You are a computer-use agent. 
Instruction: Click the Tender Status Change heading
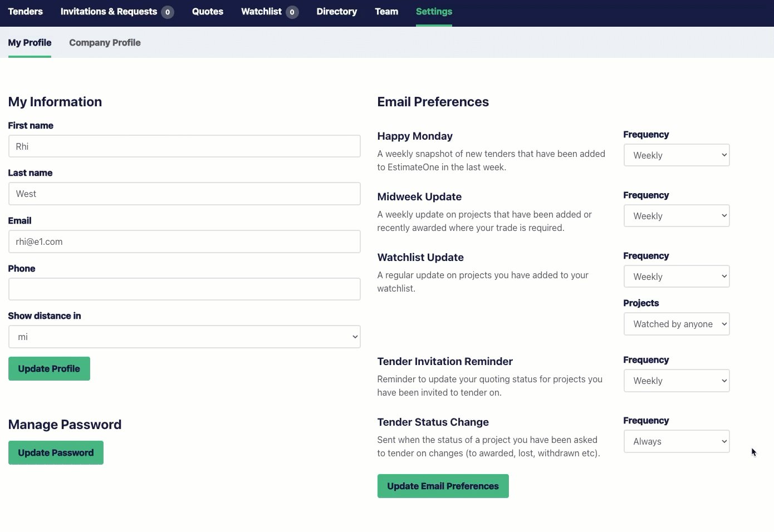tap(433, 422)
